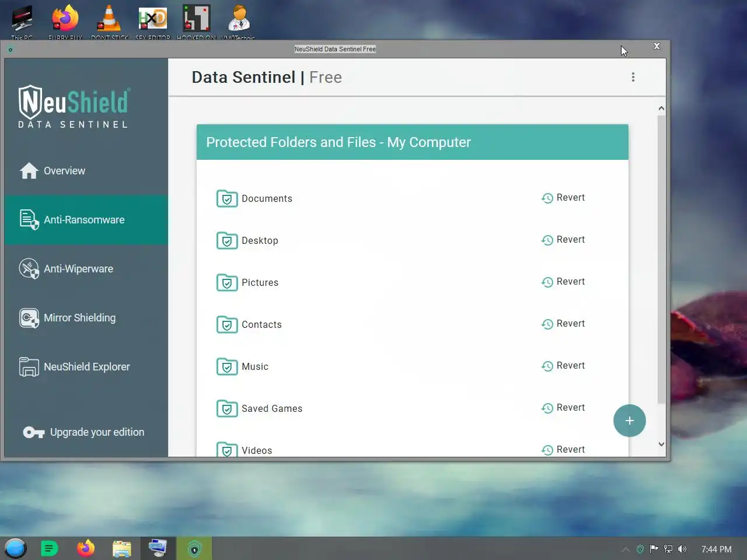747x560 pixels.
Task: Open the HOOKED ON desktop icon
Action: pos(197,22)
